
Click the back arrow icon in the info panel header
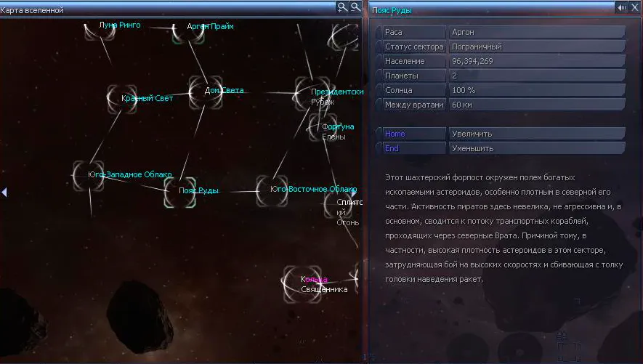[x=622, y=8]
